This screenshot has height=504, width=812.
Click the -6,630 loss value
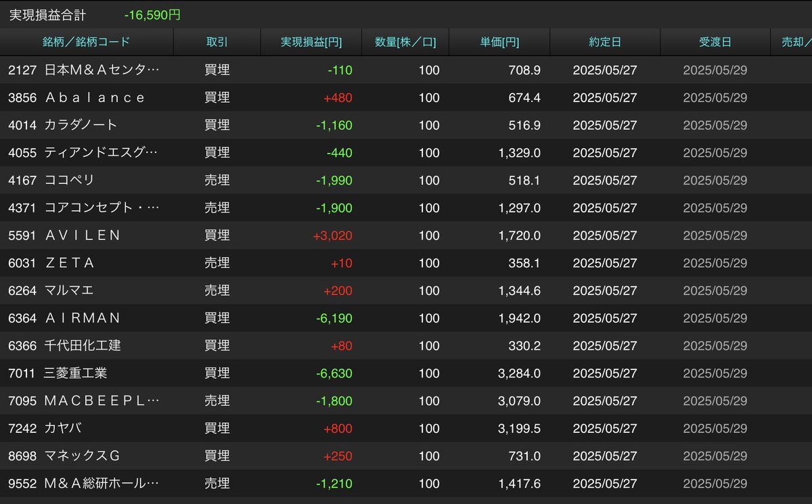[x=334, y=373]
